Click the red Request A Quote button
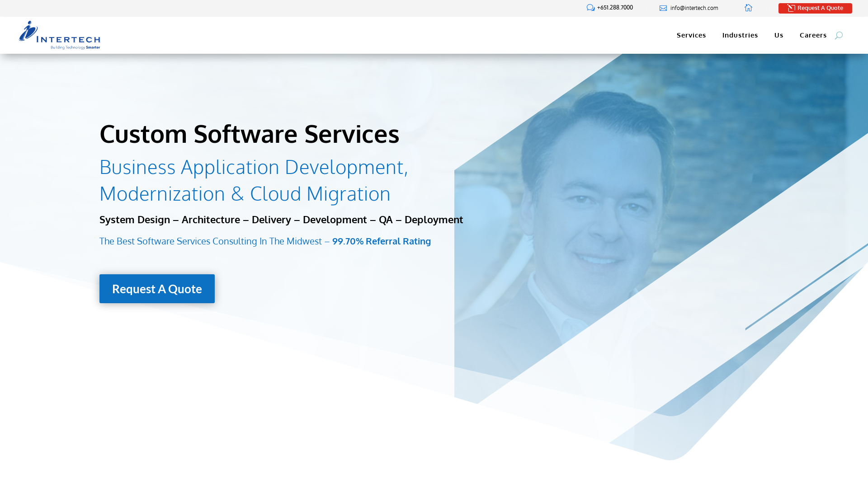Screen dimensions: 868x488 815,8
